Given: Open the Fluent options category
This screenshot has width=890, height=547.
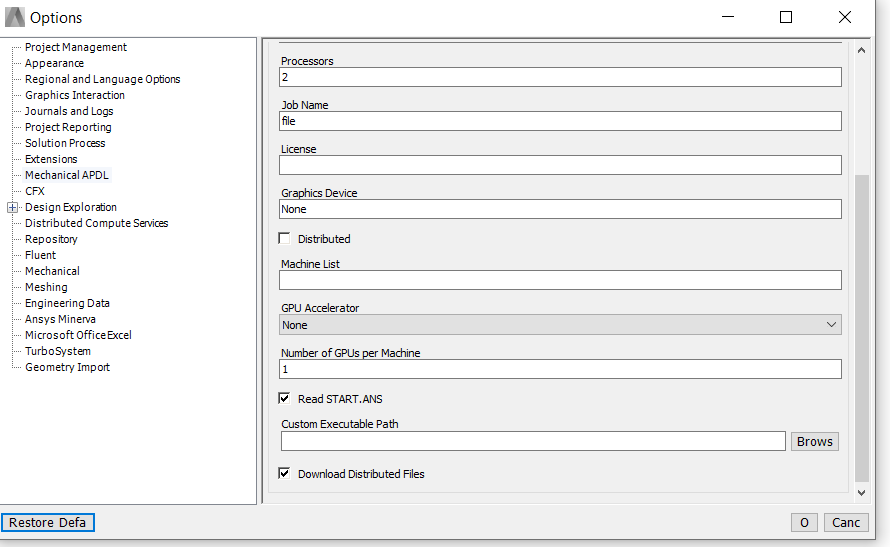Looking at the screenshot, I should [40, 255].
